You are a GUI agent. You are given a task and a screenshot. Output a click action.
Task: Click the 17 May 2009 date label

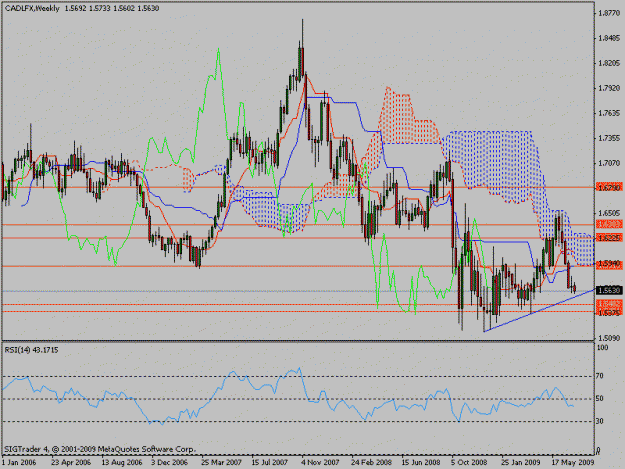coord(573,463)
